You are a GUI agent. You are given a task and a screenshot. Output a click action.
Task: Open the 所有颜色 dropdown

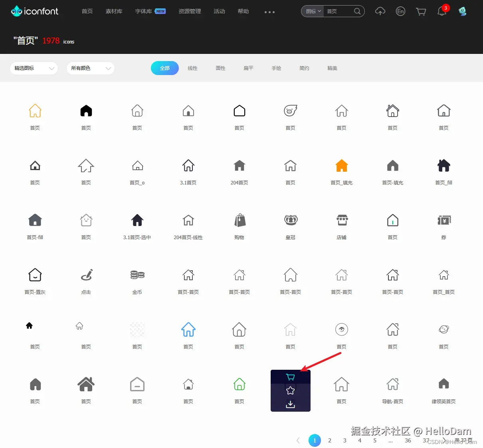[90, 68]
